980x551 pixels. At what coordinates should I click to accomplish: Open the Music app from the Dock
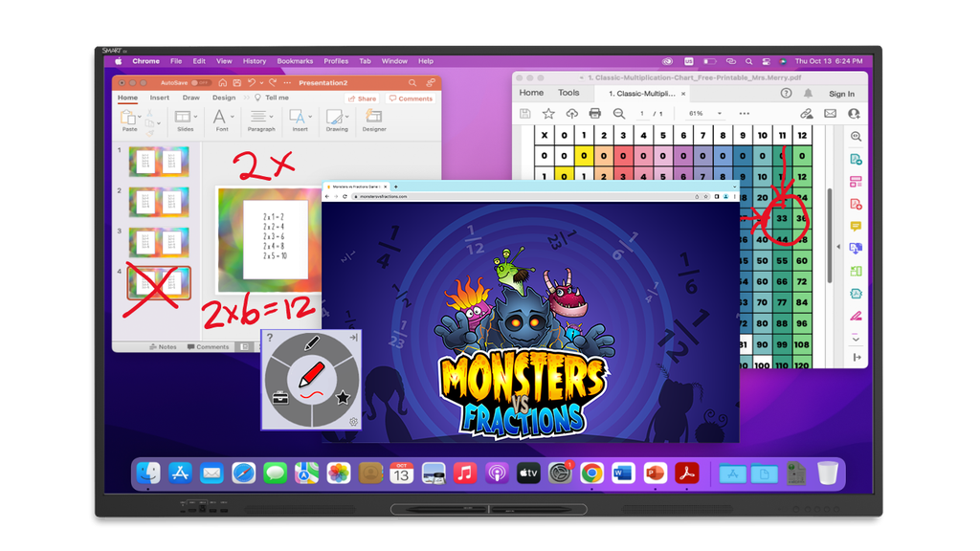pos(464,473)
